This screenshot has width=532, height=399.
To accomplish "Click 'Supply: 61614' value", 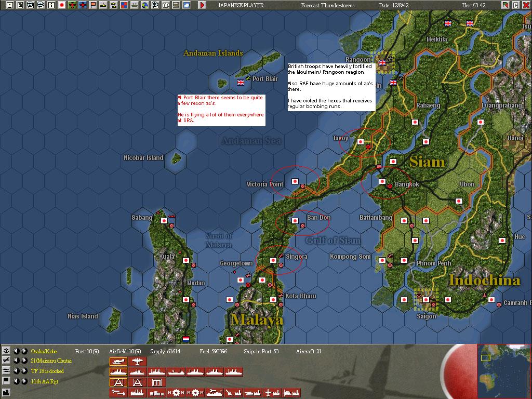I will pyautogui.click(x=165, y=351).
